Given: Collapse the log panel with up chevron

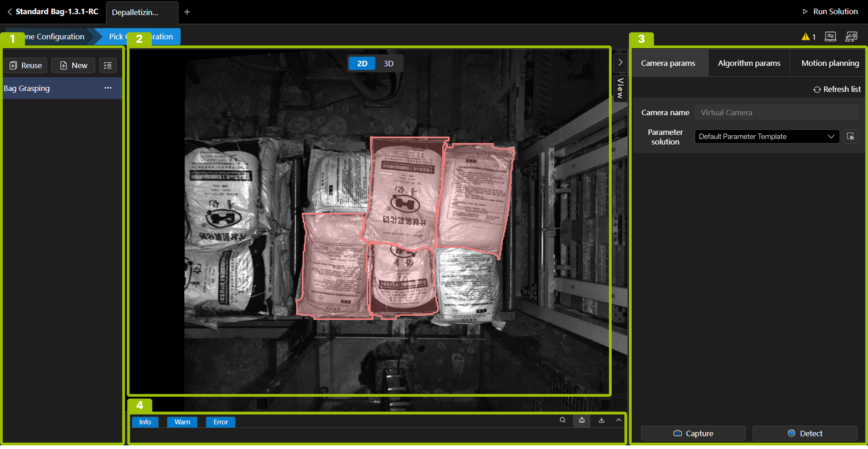Looking at the screenshot, I should [x=619, y=420].
